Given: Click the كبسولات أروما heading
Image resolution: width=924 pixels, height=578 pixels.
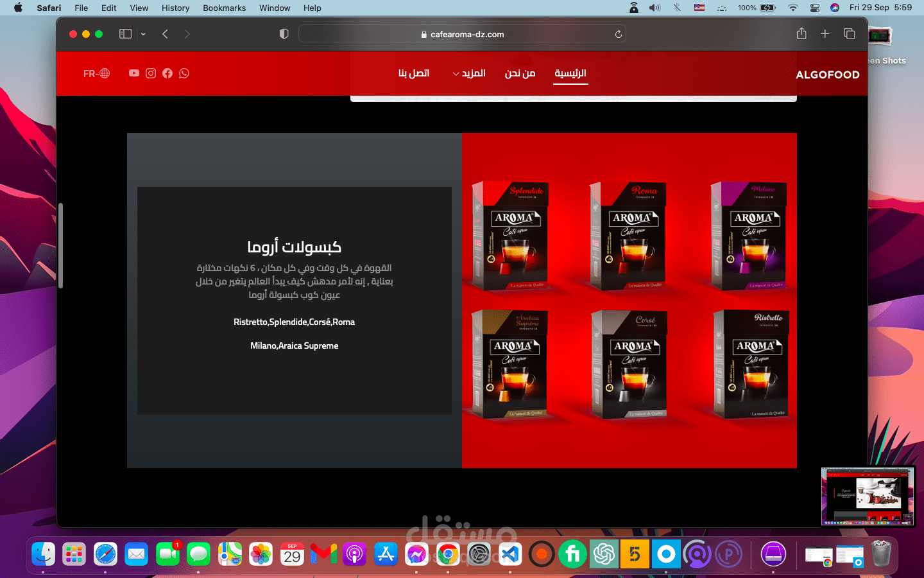Looking at the screenshot, I should click(295, 247).
